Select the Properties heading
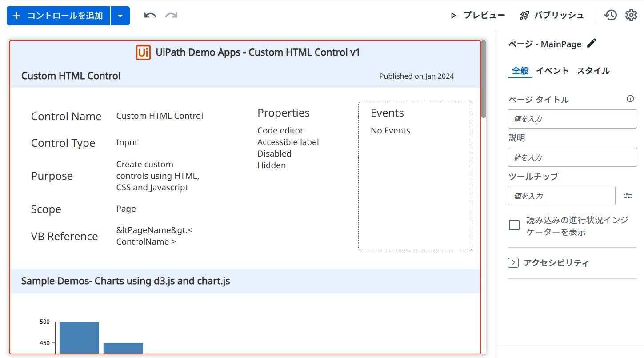The width and height of the screenshot is (644, 358). (284, 113)
